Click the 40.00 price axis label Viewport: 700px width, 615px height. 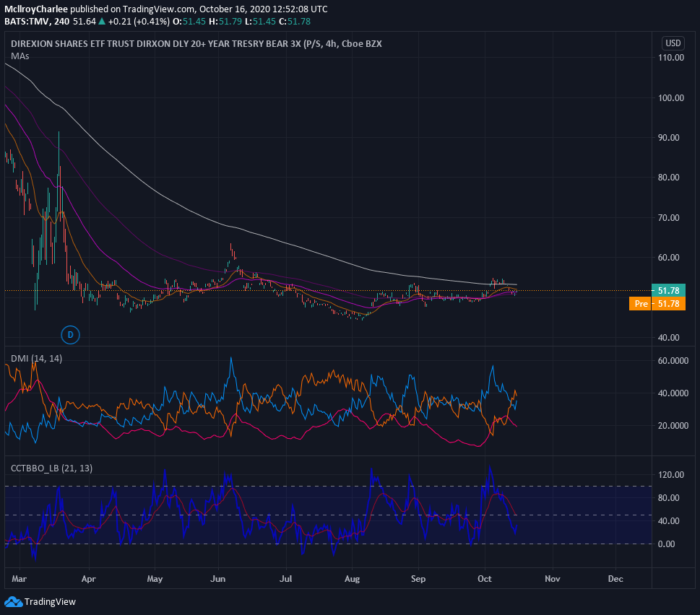click(669, 338)
